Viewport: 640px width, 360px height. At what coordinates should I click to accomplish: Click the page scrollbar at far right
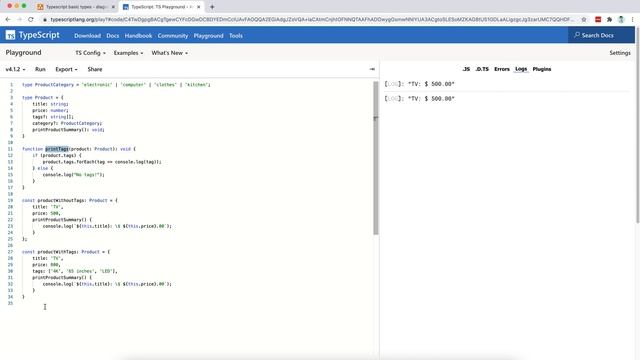point(638,125)
